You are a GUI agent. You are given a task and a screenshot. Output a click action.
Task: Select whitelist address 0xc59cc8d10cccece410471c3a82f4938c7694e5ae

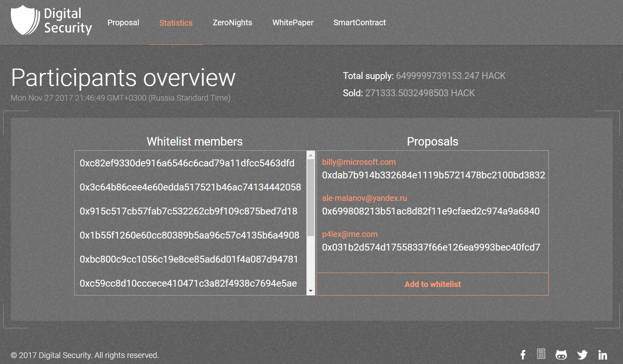coord(188,283)
